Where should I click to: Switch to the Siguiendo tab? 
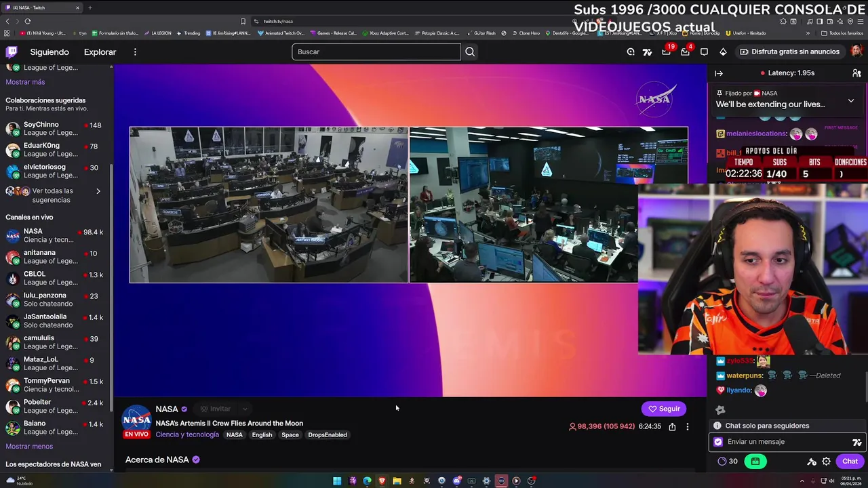coord(50,52)
